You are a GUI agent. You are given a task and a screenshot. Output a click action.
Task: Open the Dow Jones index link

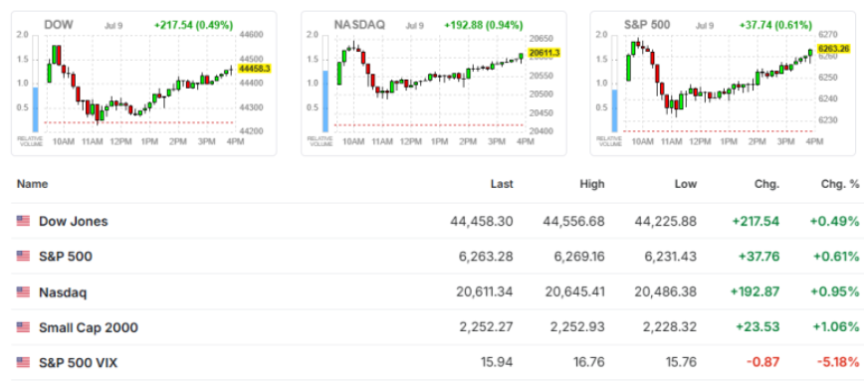pyautogui.click(x=73, y=221)
